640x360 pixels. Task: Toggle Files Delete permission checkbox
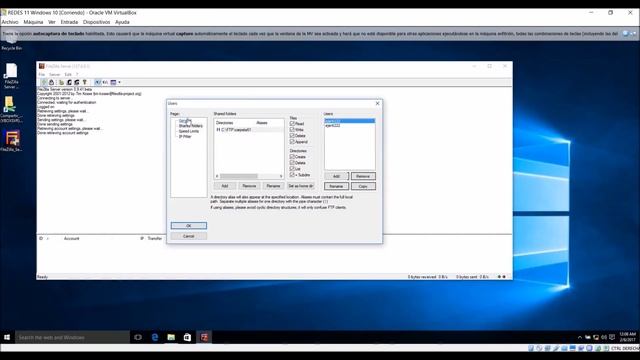292,136
